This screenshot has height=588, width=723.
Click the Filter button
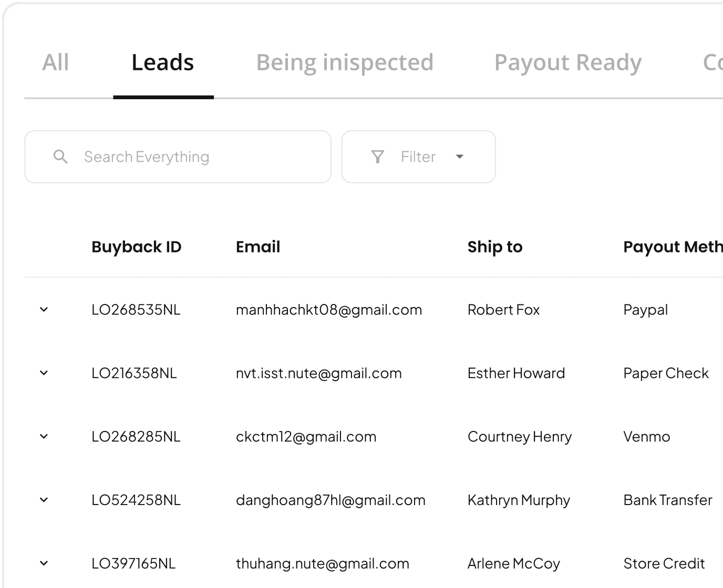pos(419,156)
